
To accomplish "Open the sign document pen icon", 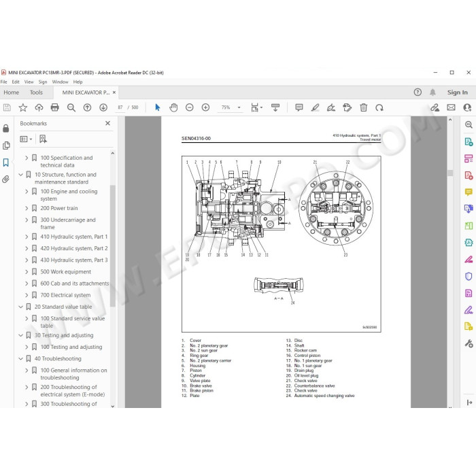I will coord(331,107).
